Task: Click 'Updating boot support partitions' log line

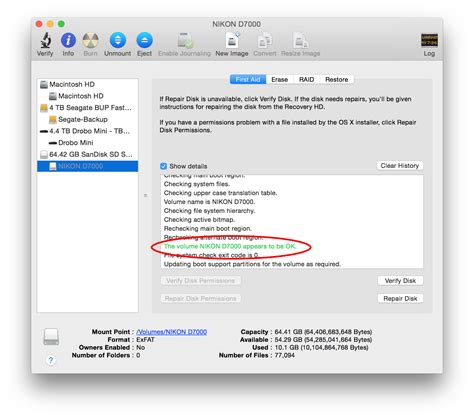Action: click(x=252, y=264)
